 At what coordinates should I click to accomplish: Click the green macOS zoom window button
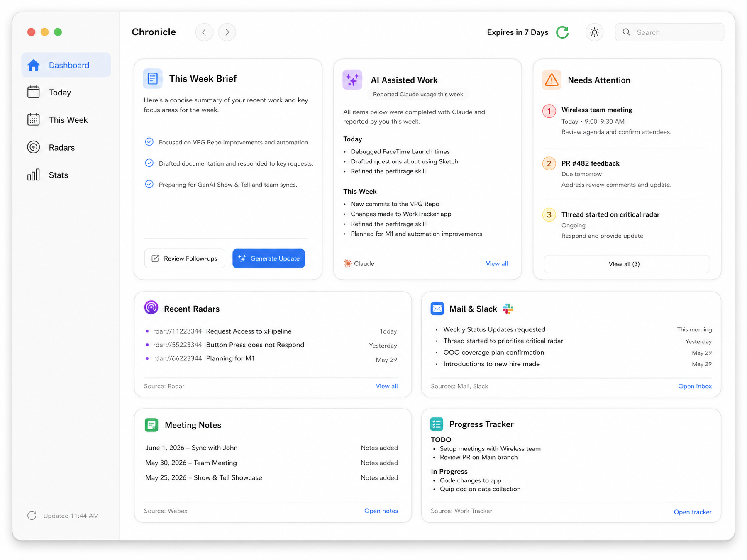pos(58,32)
